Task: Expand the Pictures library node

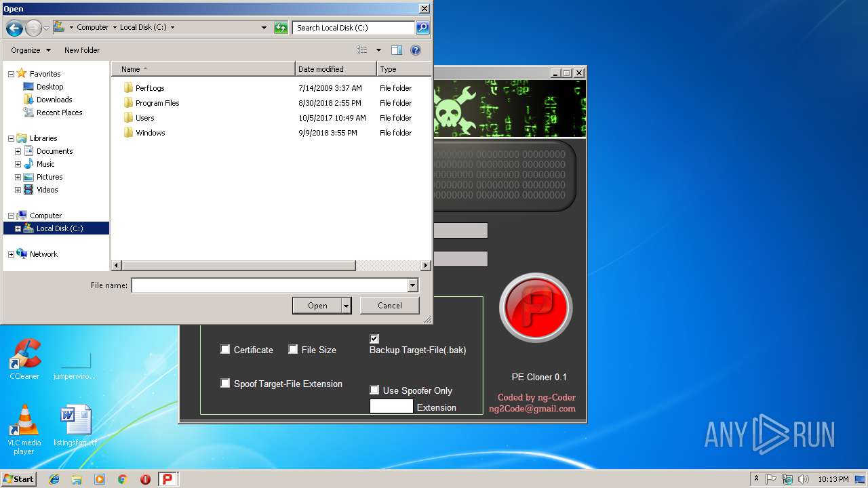Action: pyautogui.click(x=18, y=177)
